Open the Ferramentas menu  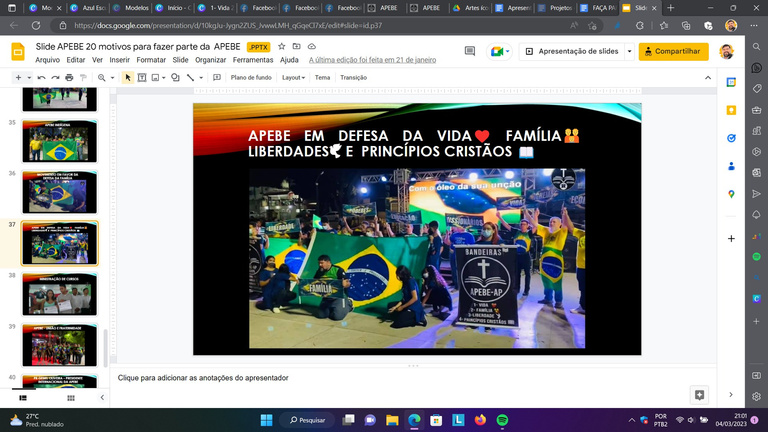click(x=253, y=60)
